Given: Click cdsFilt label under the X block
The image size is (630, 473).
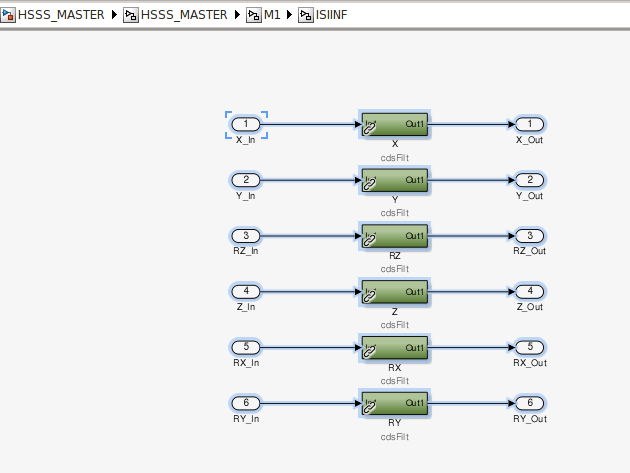Looking at the screenshot, I should 395,158.
